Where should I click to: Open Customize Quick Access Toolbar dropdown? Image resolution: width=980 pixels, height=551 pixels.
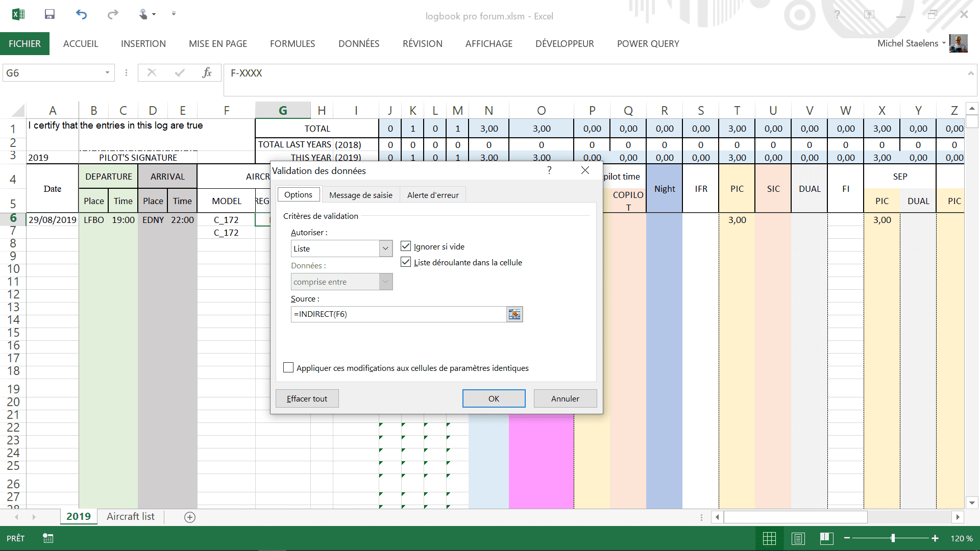pyautogui.click(x=174, y=14)
